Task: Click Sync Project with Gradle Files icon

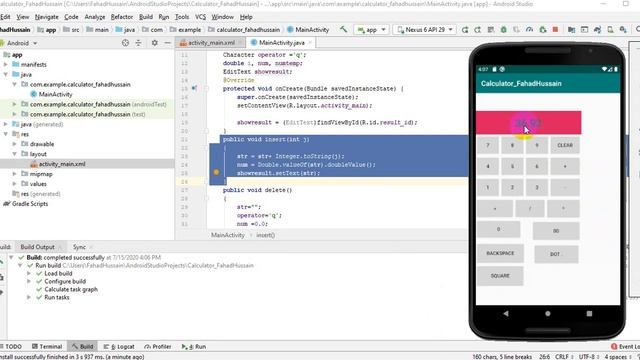Action: point(597,30)
